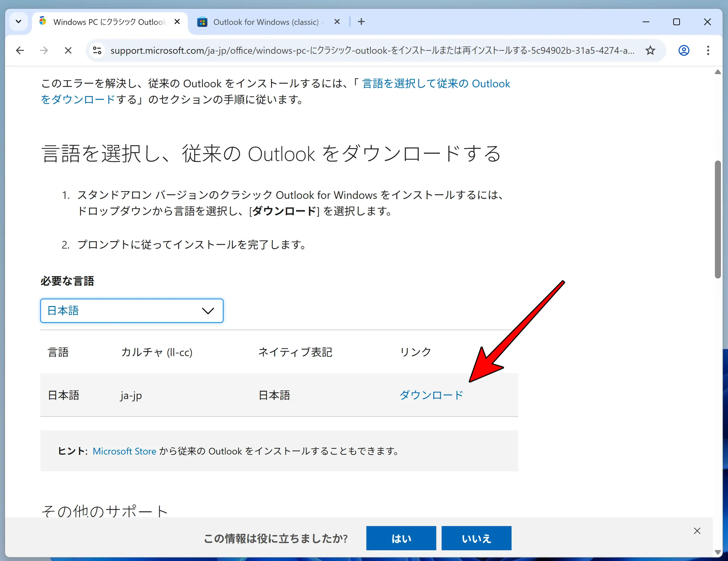Click the その他のサポート heading
Image resolution: width=728 pixels, height=561 pixels.
105,511
